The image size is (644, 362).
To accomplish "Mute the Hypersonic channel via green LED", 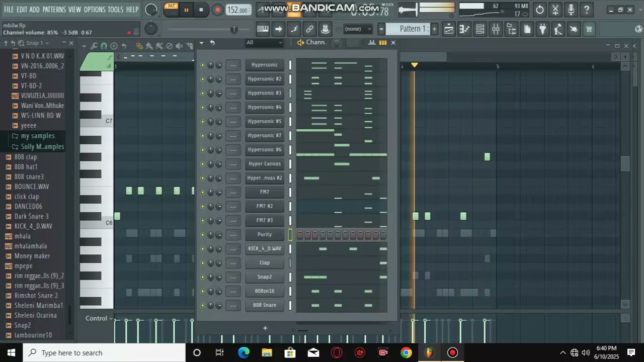I will pos(203,65).
